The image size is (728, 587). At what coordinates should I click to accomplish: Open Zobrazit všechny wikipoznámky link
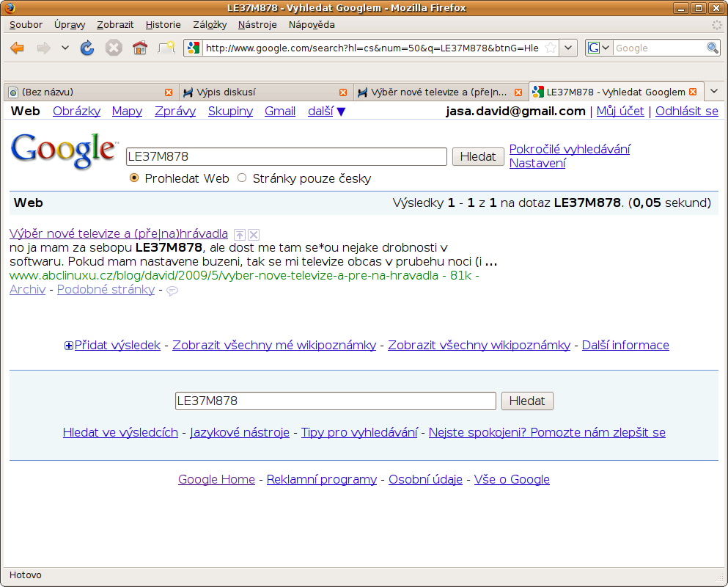[x=479, y=345]
